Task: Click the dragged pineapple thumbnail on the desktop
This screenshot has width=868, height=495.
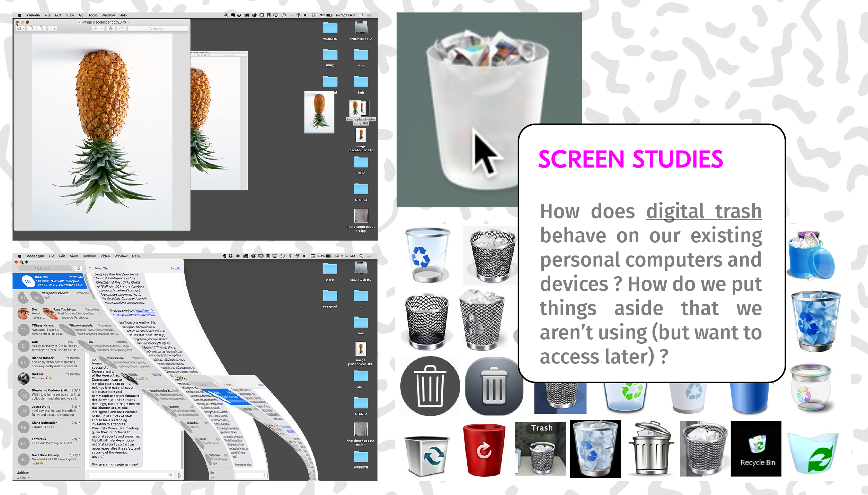Action: coord(319,112)
